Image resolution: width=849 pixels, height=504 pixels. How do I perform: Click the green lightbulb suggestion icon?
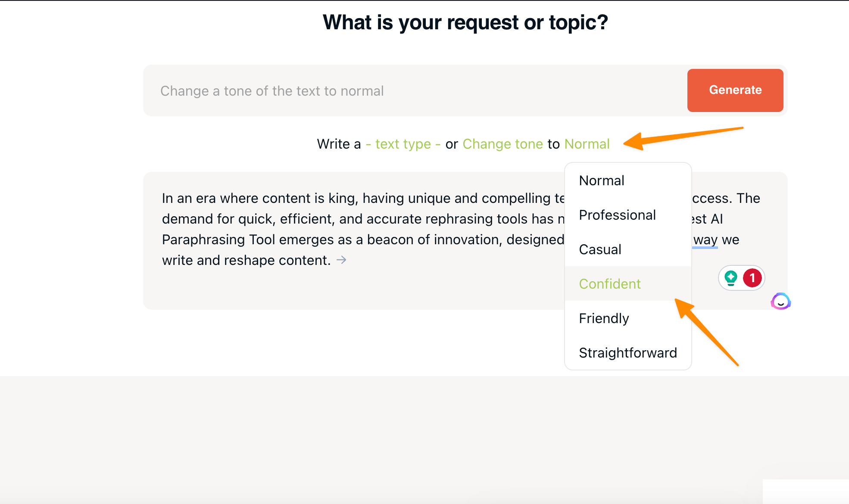click(731, 278)
